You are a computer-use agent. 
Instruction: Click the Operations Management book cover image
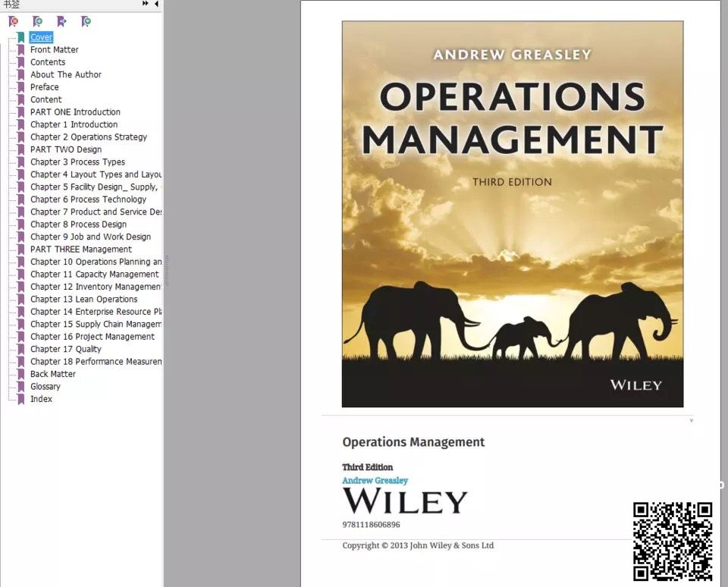pos(512,214)
